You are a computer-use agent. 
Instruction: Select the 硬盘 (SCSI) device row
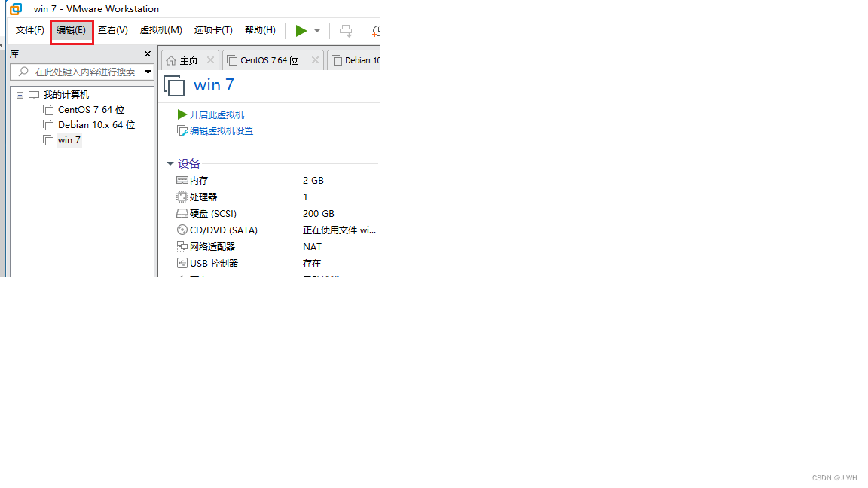click(277, 214)
